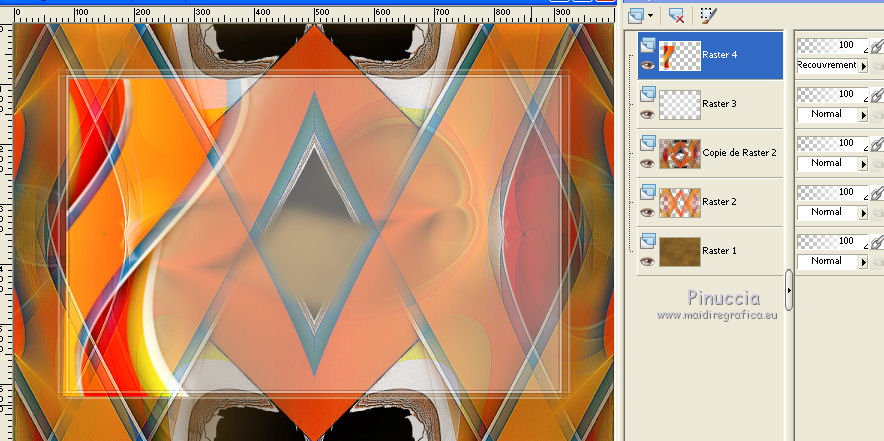The image size is (884, 441).
Task: Select the Raster 3 layer thumbnail
Action: (x=680, y=105)
